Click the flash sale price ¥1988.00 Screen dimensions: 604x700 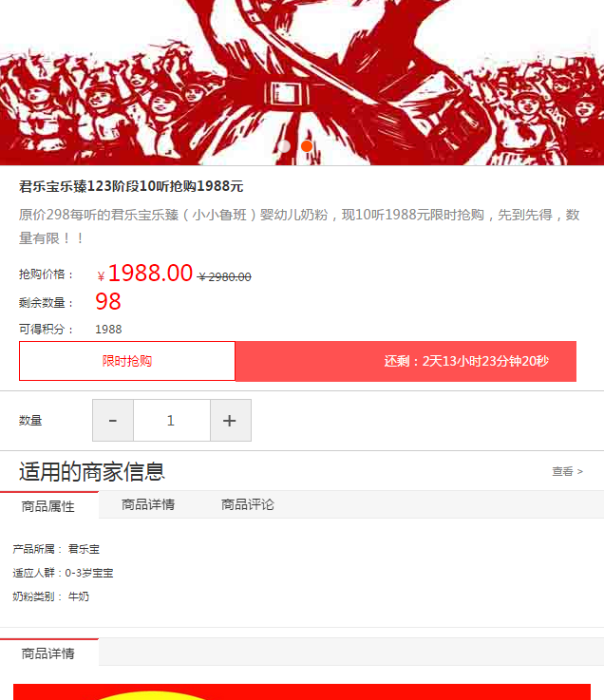tap(145, 273)
